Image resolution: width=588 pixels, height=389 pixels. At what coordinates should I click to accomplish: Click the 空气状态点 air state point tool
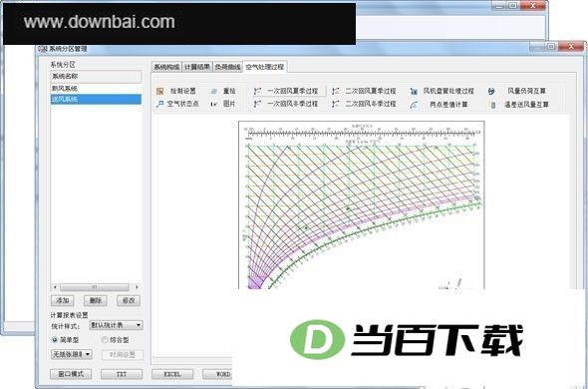177,104
